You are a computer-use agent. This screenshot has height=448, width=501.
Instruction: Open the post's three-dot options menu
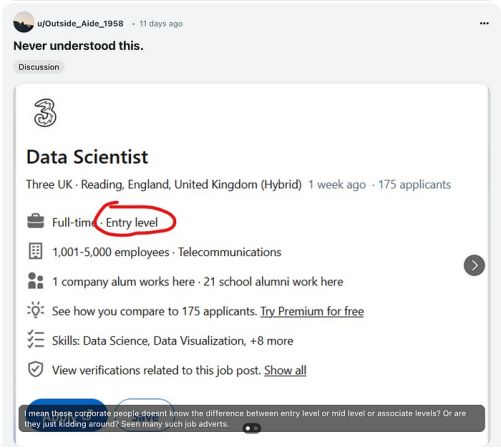tap(484, 23)
